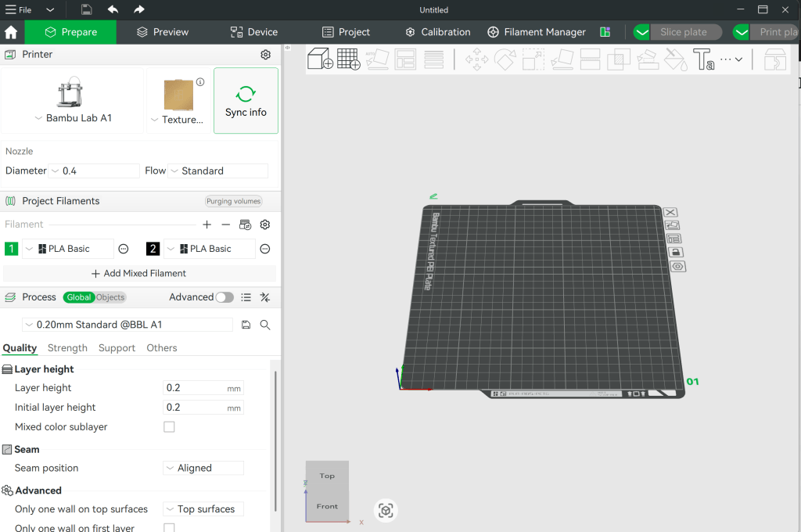
Task: Open filament 2 PLA Basic dropdown
Action: (210, 249)
